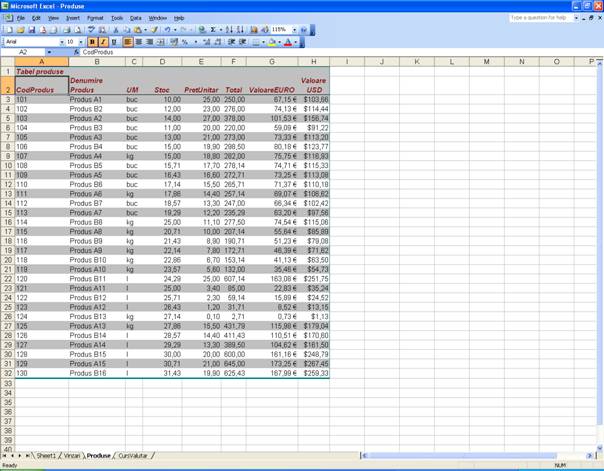Screen dimensions: 604x471
Task: Click the column G header
Action: tap(271, 62)
